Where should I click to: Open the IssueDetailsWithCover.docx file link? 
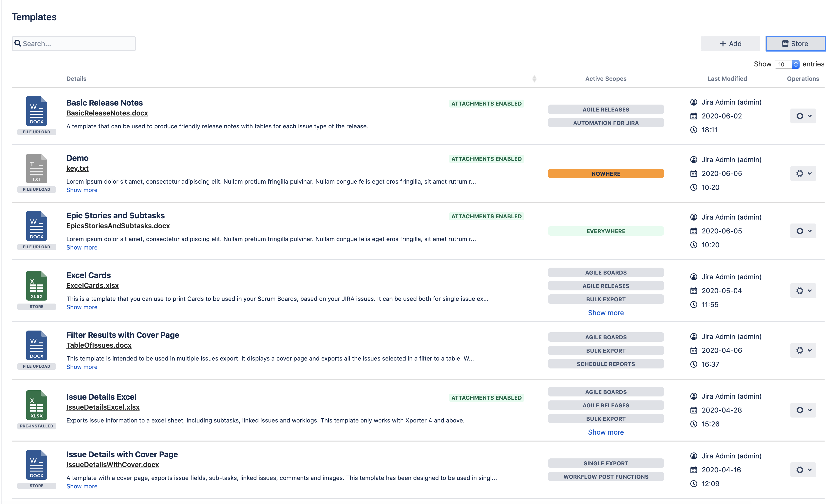[x=112, y=465]
